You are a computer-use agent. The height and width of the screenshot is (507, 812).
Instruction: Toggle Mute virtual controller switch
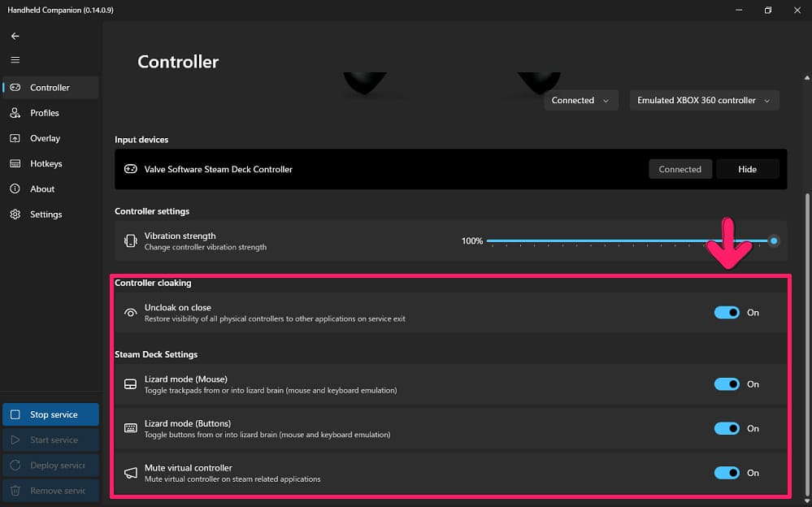pyautogui.click(x=727, y=473)
